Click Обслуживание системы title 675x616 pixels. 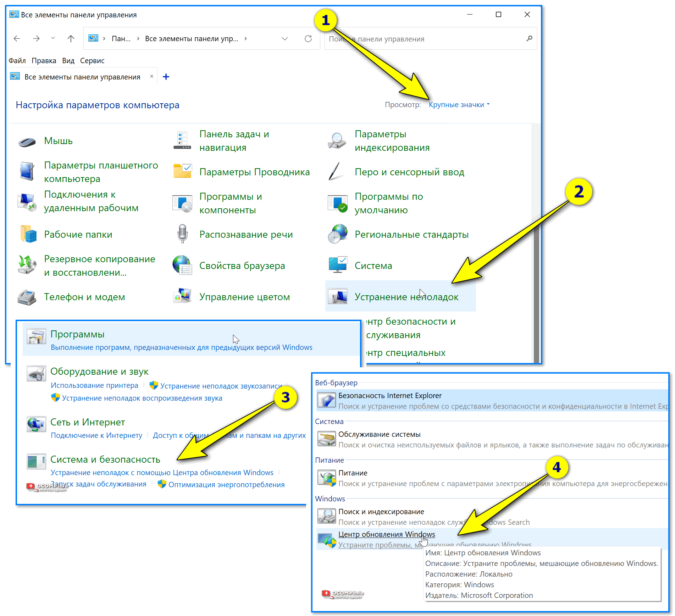tap(379, 434)
